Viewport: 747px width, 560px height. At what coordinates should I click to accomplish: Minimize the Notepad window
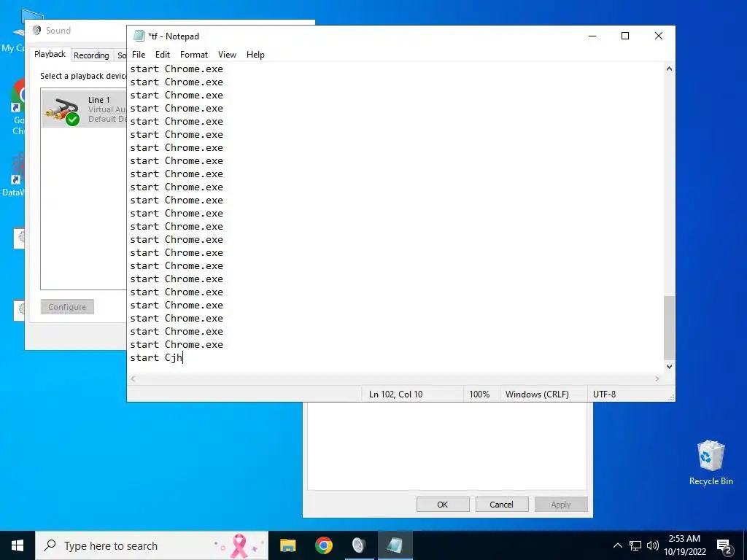[592, 36]
